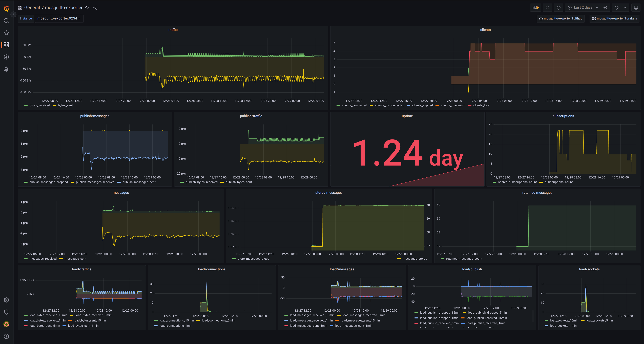Viewport: 644px width, 344px height.
Task: Toggle clients_connected series in legend
Action: pyautogui.click(x=354, y=106)
